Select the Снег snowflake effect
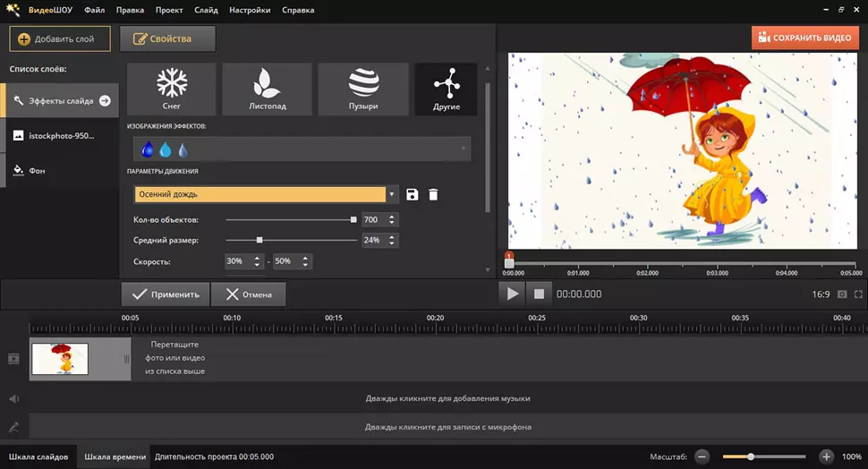 pyautogui.click(x=172, y=90)
